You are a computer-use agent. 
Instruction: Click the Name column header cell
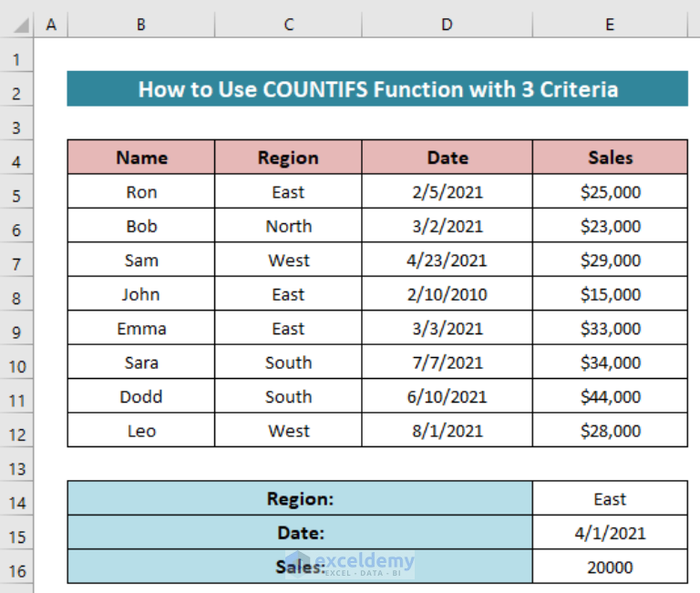pyautogui.click(x=141, y=158)
